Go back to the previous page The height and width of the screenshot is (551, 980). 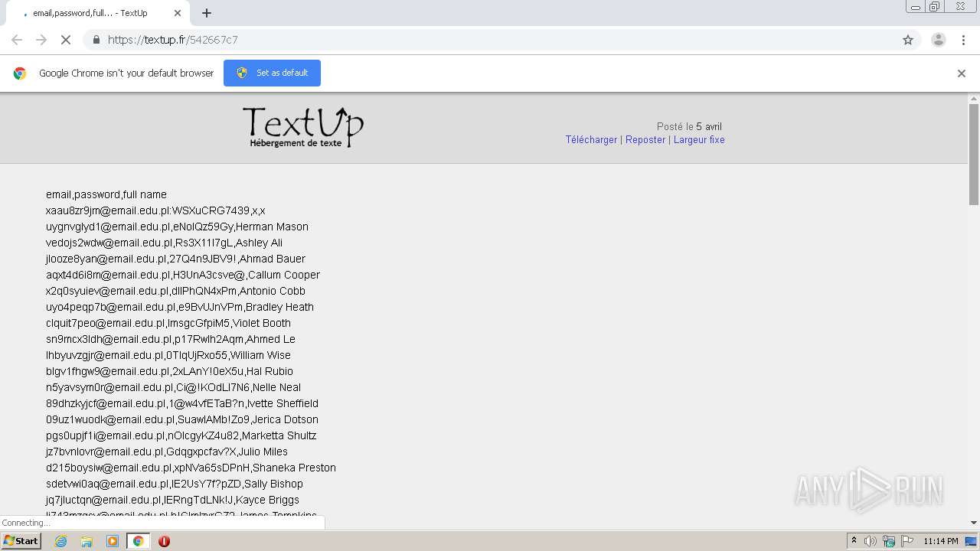click(17, 40)
